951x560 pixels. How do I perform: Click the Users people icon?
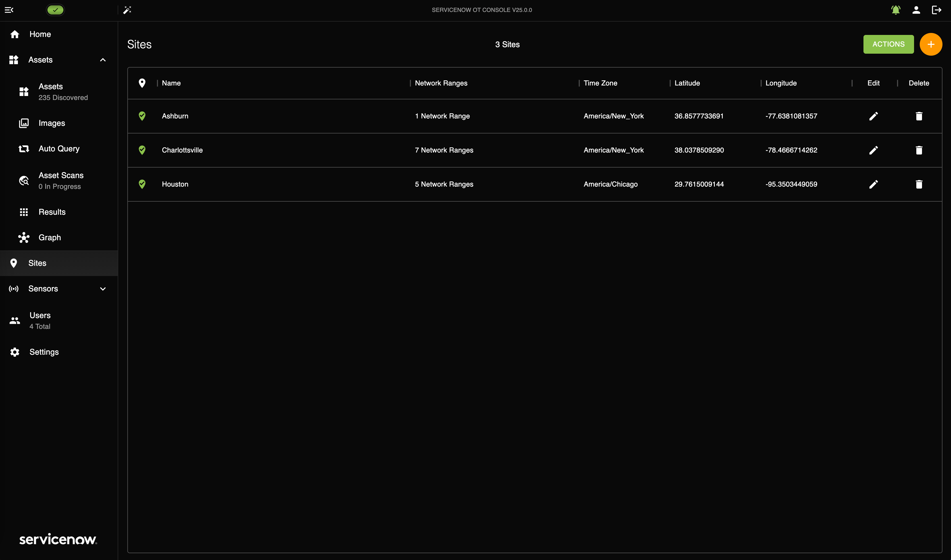pyautogui.click(x=15, y=321)
